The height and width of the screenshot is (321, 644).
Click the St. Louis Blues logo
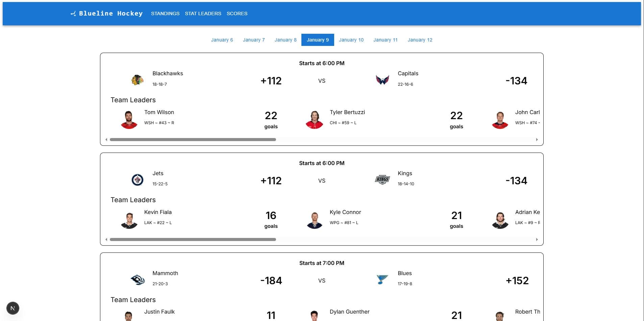pyautogui.click(x=382, y=279)
